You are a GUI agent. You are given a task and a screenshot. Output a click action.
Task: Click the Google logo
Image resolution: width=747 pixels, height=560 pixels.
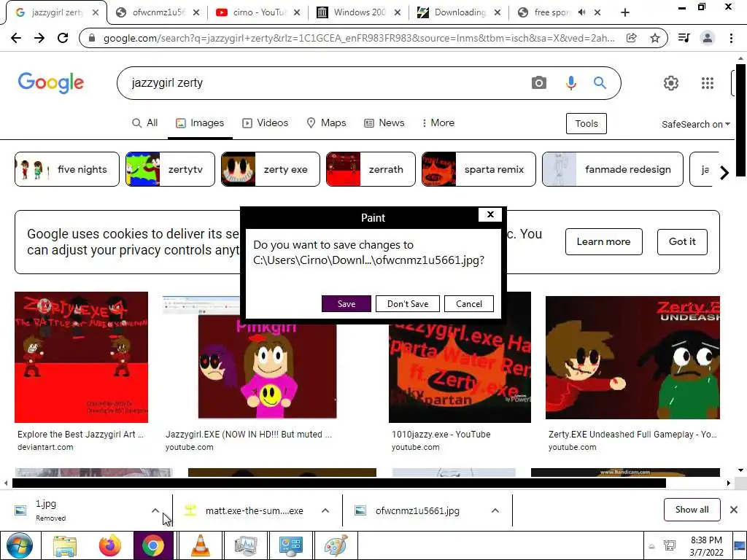pos(51,83)
